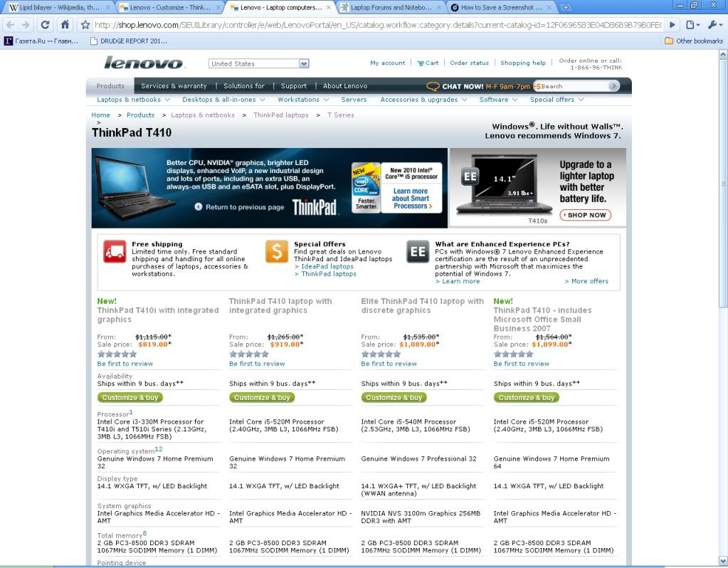The width and height of the screenshot is (728, 568).
Task: Open Order status link
Action: pyautogui.click(x=469, y=63)
